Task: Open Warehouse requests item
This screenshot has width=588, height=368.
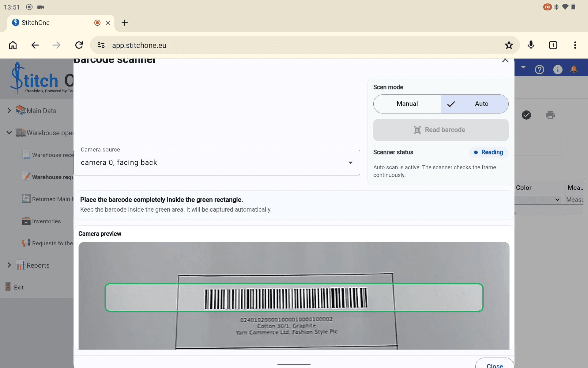Action: point(53,177)
